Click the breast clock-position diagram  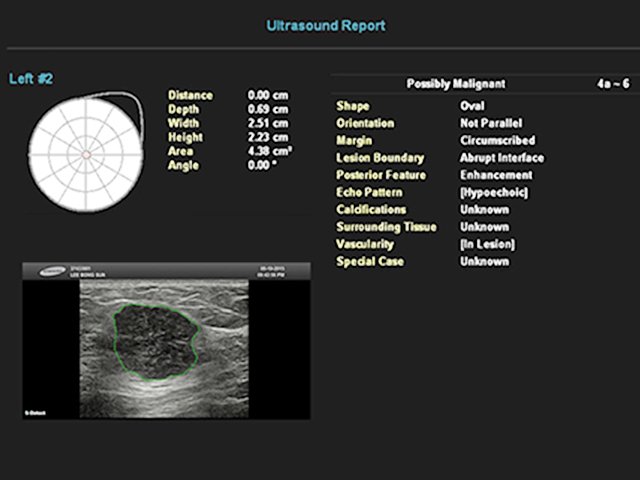87,152
